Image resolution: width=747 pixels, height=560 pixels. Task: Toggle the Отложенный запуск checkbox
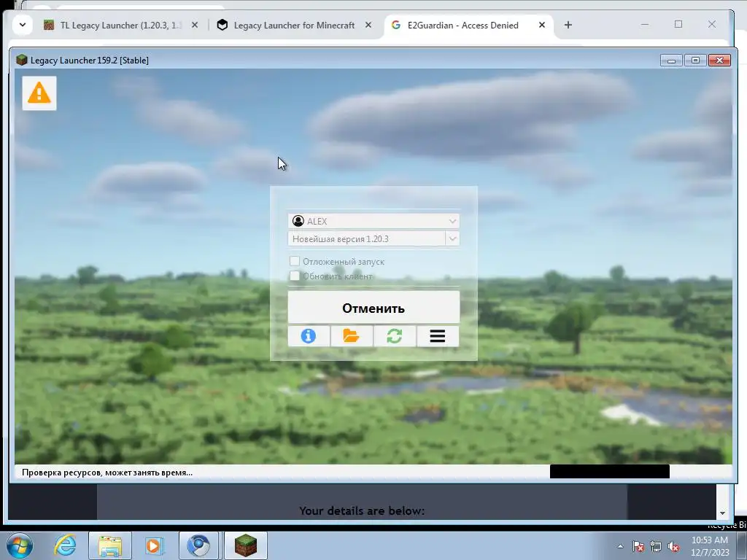(x=295, y=261)
